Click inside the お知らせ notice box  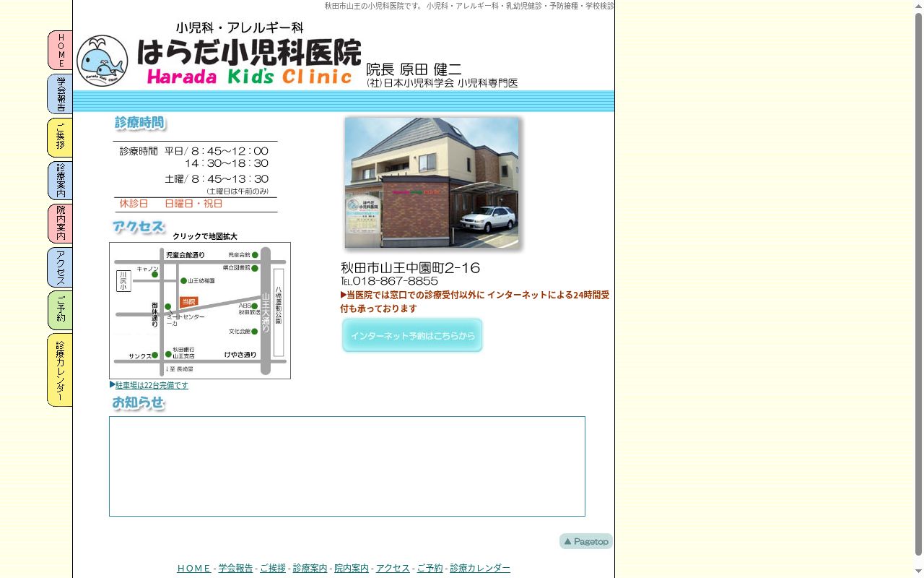coord(347,466)
